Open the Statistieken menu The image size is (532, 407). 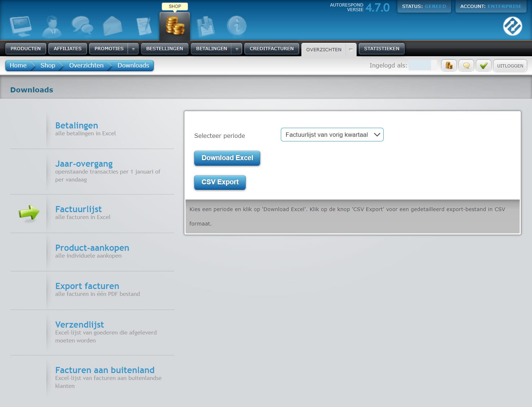coord(381,49)
